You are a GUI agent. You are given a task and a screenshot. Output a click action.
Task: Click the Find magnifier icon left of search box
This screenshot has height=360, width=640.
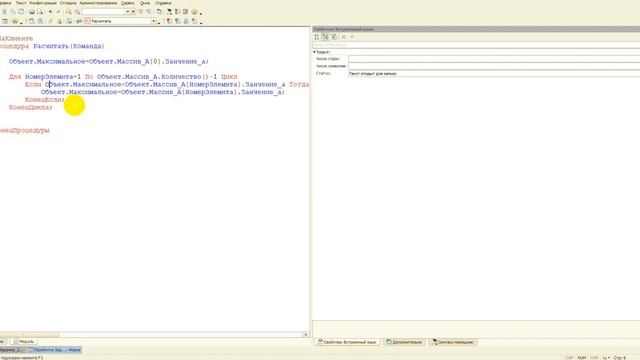tap(78, 12)
